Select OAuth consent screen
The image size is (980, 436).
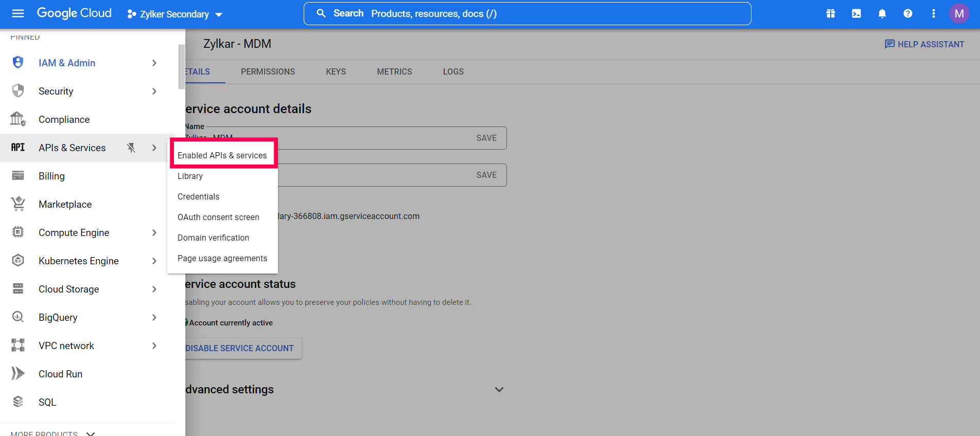[x=218, y=217]
